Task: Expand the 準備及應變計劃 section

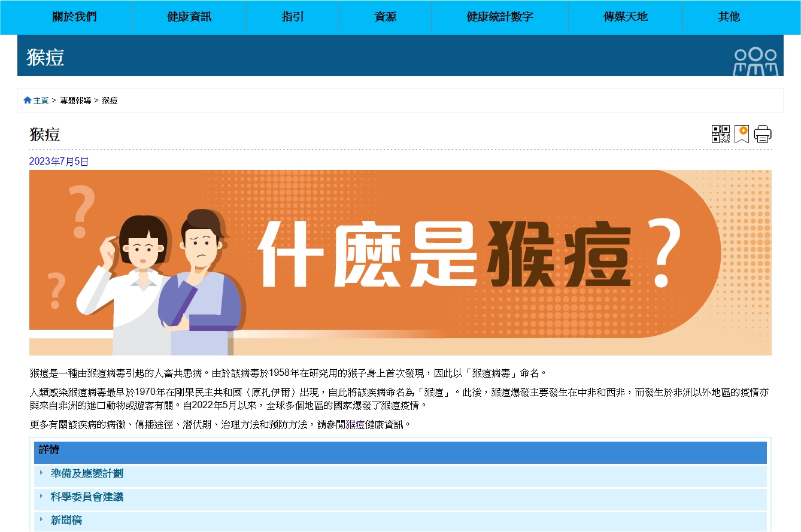Action: pyautogui.click(x=87, y=473)
